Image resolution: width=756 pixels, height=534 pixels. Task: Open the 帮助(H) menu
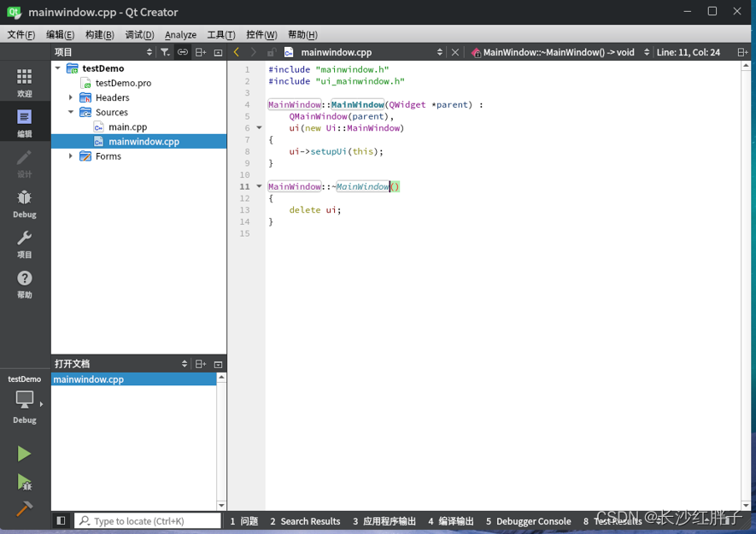click(x=302, y=35)
